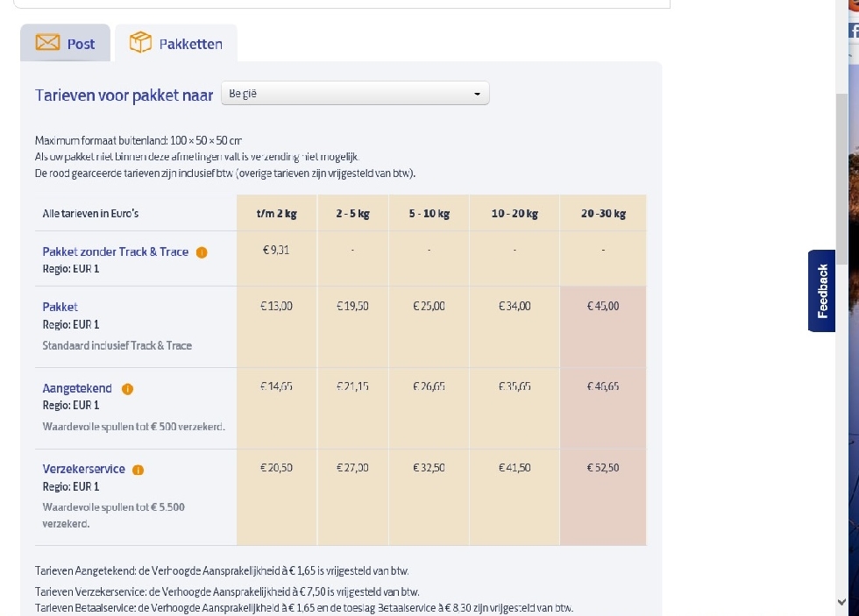This screenshot has width=859, height=616.
Task: Click the package box icon on Pakketten tab
Action: 140,42
